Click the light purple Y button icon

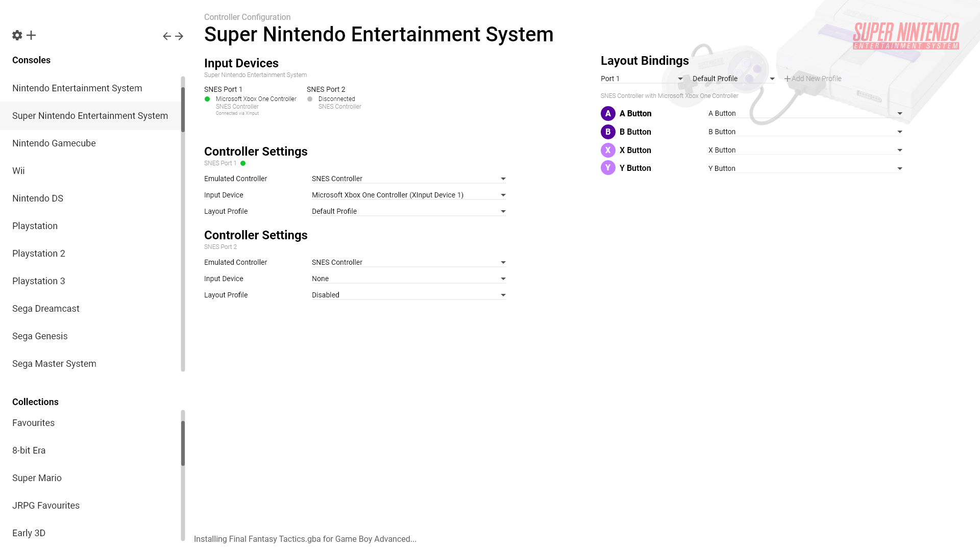(x=608, y=168)
